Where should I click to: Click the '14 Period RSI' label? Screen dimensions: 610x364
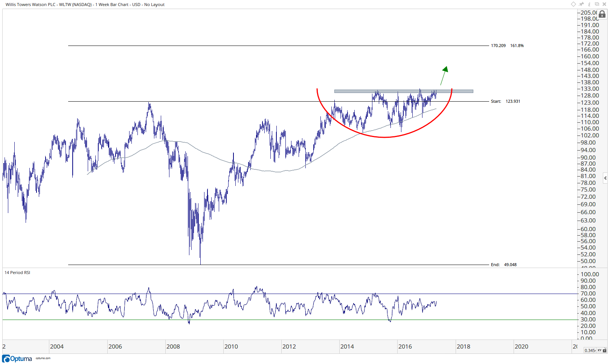pyautogui.click(x=17, y=273)
